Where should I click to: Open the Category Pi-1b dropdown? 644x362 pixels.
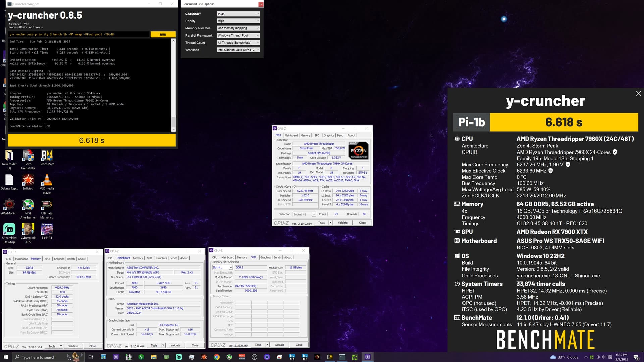(238, 14)
